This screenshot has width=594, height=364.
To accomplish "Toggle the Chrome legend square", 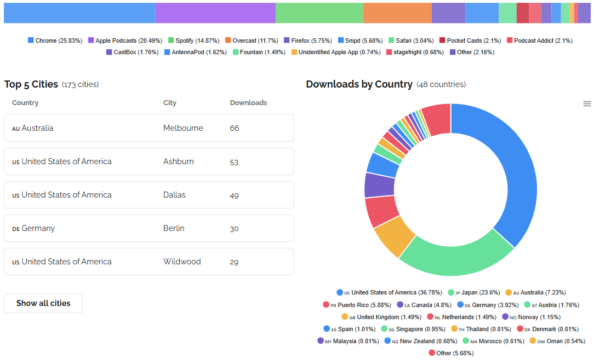I will (x=31, y=40).
